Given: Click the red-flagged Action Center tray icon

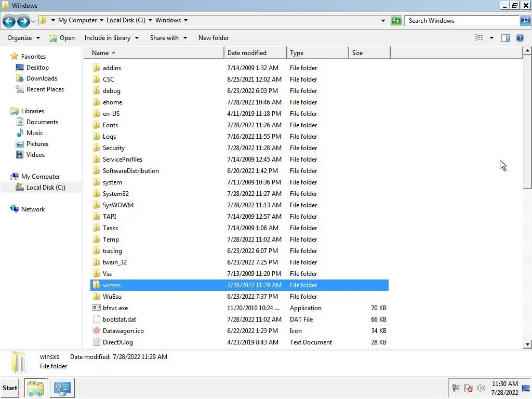Looking at the screenshot, I should [x=469, y=388].
